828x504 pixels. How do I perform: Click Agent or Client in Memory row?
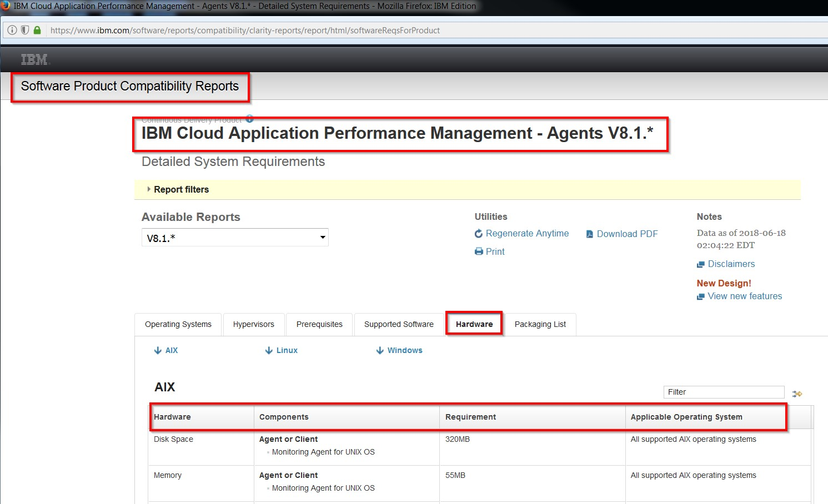(288, 475)
